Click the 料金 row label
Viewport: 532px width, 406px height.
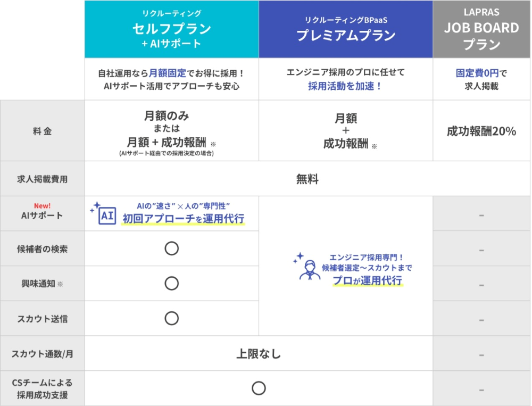pos(42,131)
